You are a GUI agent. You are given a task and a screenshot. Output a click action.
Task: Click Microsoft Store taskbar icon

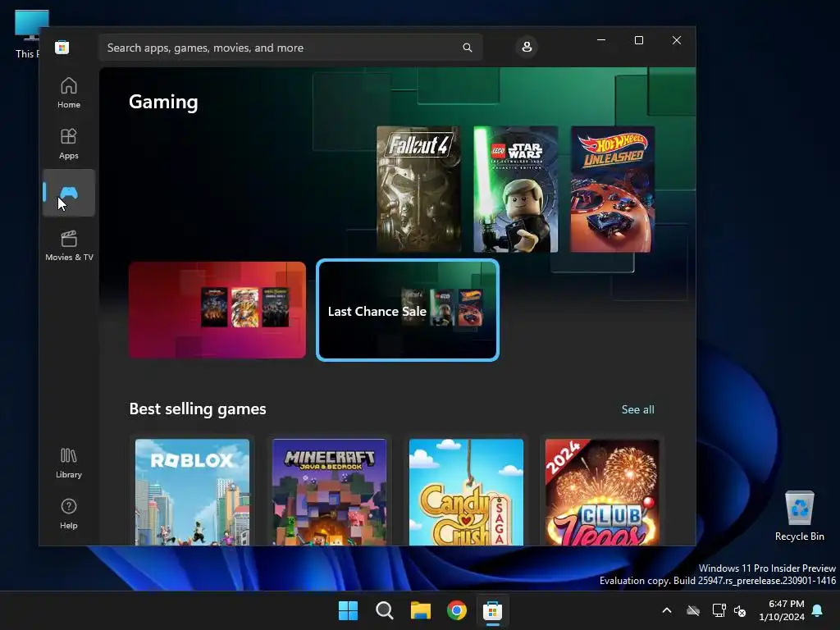click(492, 610)
